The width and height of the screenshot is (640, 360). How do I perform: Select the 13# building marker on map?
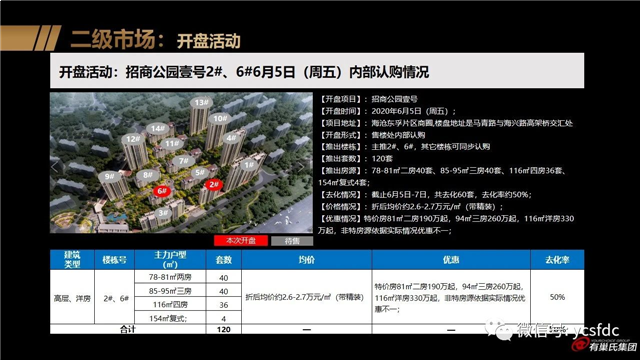(201, 102)
